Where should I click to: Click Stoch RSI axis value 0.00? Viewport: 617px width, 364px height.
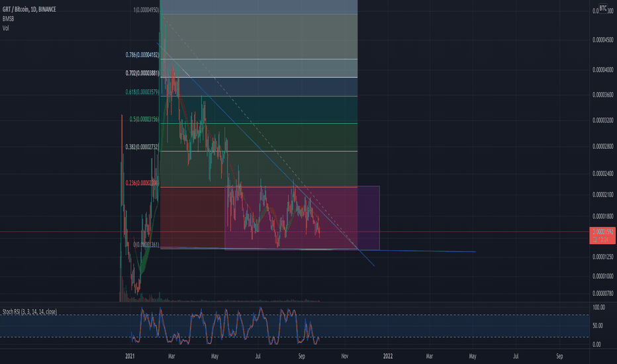click(x=596, y=344)
